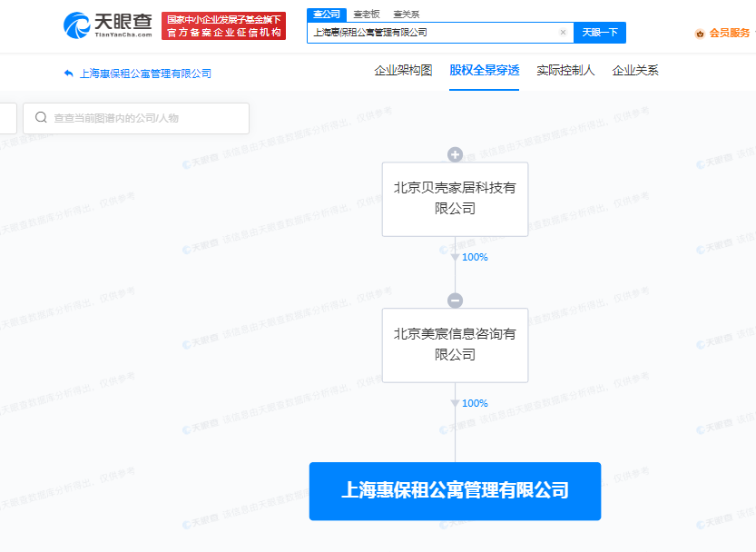Select the 北京贝壳家居科技有限公司 node
The height and width of the screenshot is (552, 756).
click(x=456, y=199)
